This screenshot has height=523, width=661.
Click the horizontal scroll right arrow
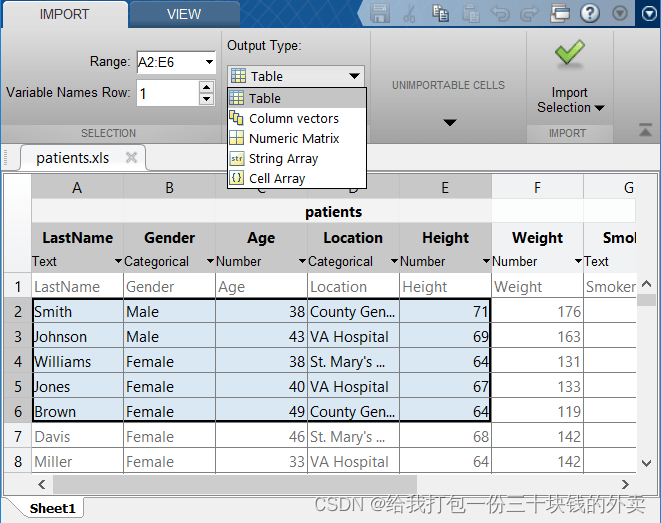point(626,485)
